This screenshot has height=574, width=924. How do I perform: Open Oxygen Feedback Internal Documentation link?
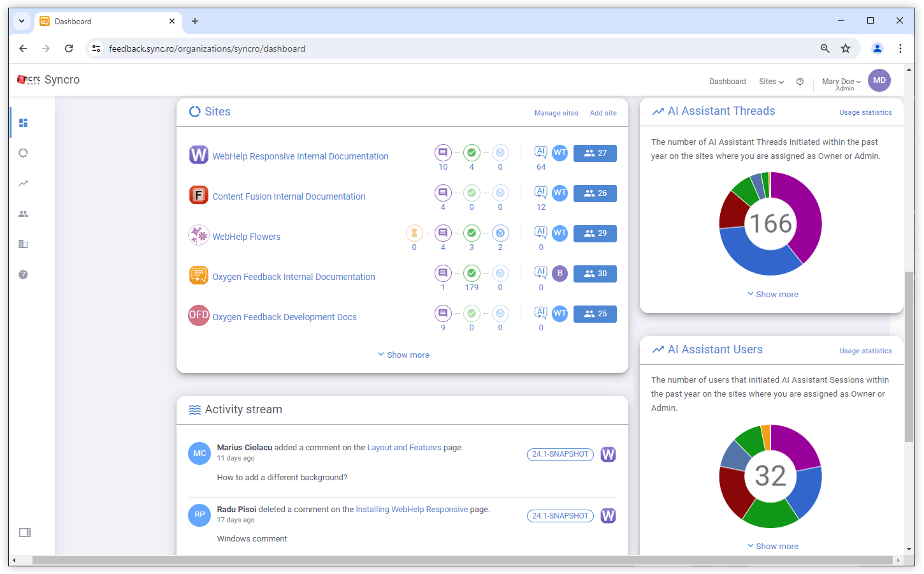[x=294, y=277]
